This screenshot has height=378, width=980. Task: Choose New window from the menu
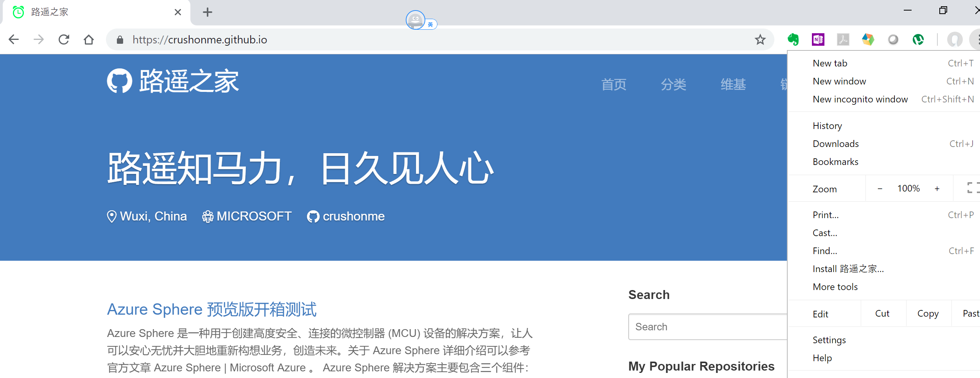[884, 81]
